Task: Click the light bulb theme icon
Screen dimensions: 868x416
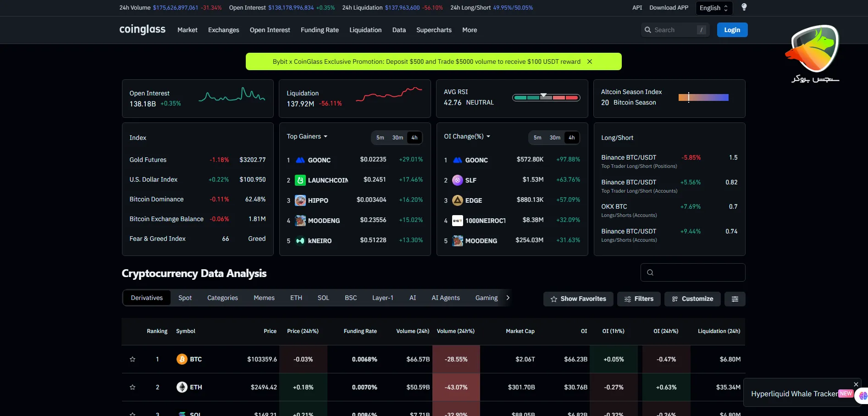Action: coord(744,7)
